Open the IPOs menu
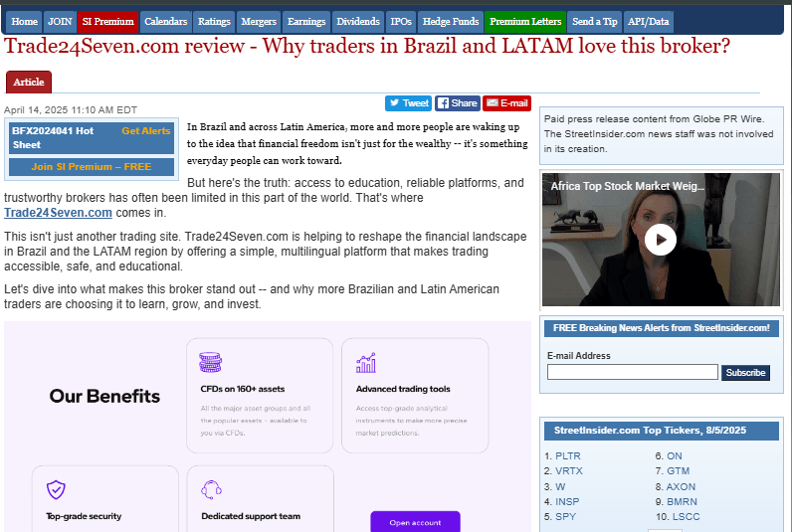The image size is (792, 532). [x=401, y=22]
